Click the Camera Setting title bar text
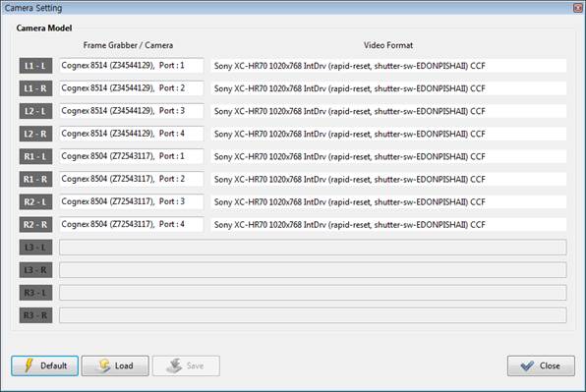 pyautogui.click(x=33, y=8)
